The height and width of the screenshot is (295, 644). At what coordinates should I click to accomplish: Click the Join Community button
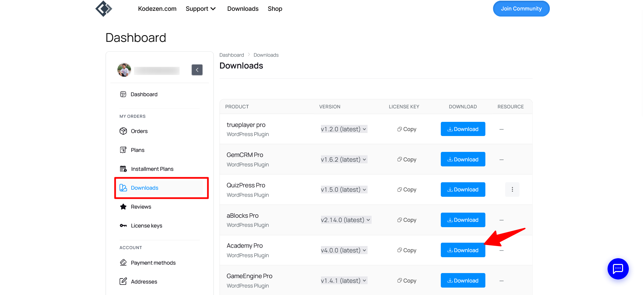click(521, 9)
